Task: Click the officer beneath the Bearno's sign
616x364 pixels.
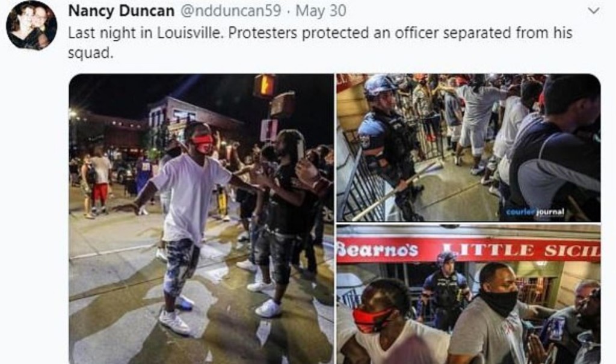Action: point(446,290)
